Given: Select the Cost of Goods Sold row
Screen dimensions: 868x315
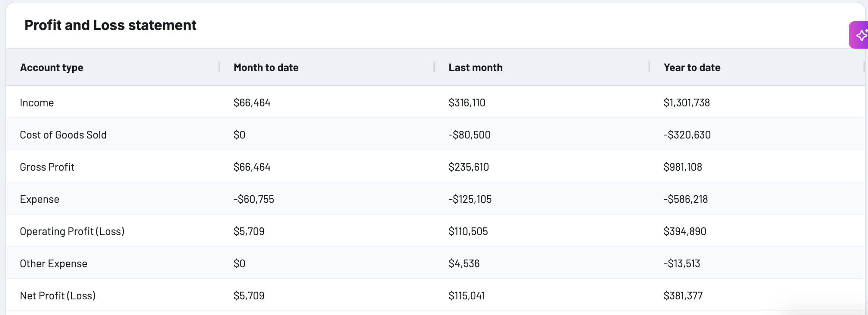Looking at the screenshot, I should click(63, 135).
